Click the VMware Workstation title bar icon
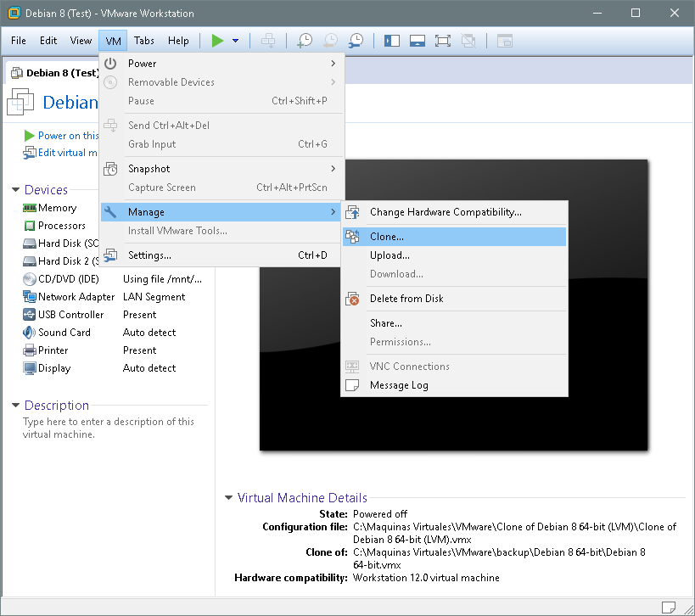Screen dimensions: 695x616 tap(14, 14)
